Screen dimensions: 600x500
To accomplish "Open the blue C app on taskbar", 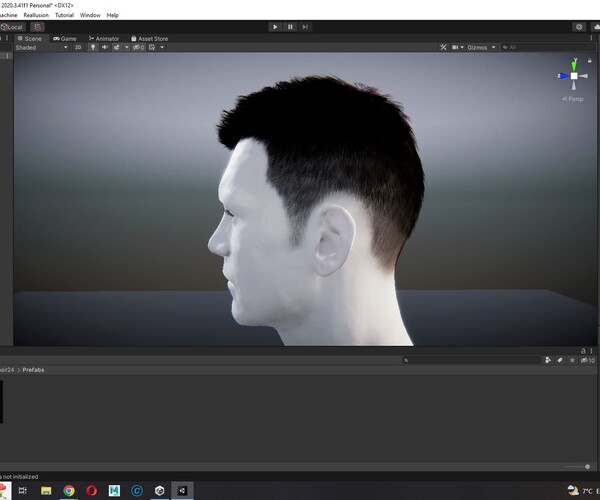I will [137, 490].
